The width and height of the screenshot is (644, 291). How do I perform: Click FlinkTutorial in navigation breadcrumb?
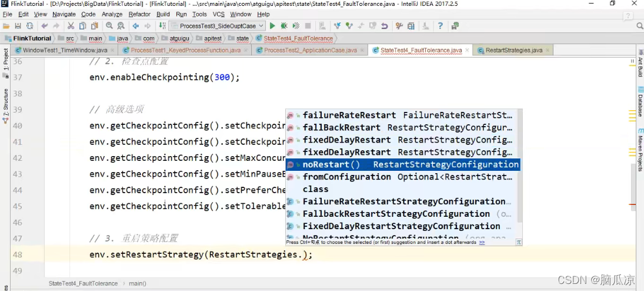click(28, 38)
